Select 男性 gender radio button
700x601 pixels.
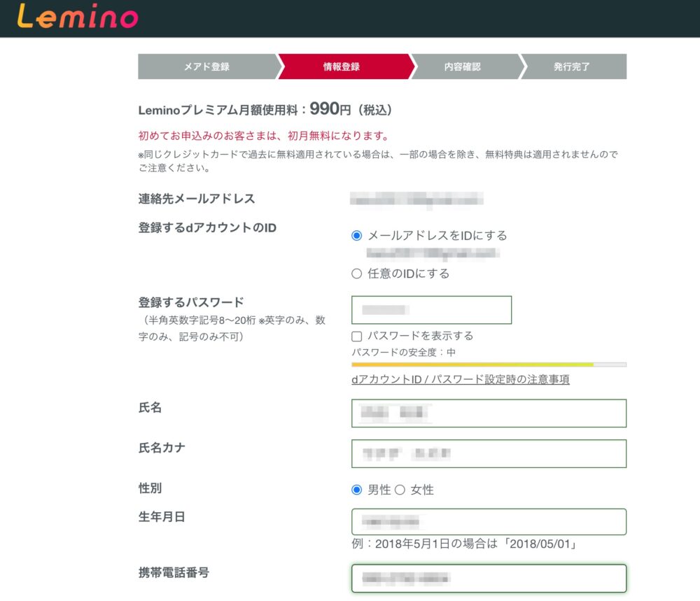(357, 490)
